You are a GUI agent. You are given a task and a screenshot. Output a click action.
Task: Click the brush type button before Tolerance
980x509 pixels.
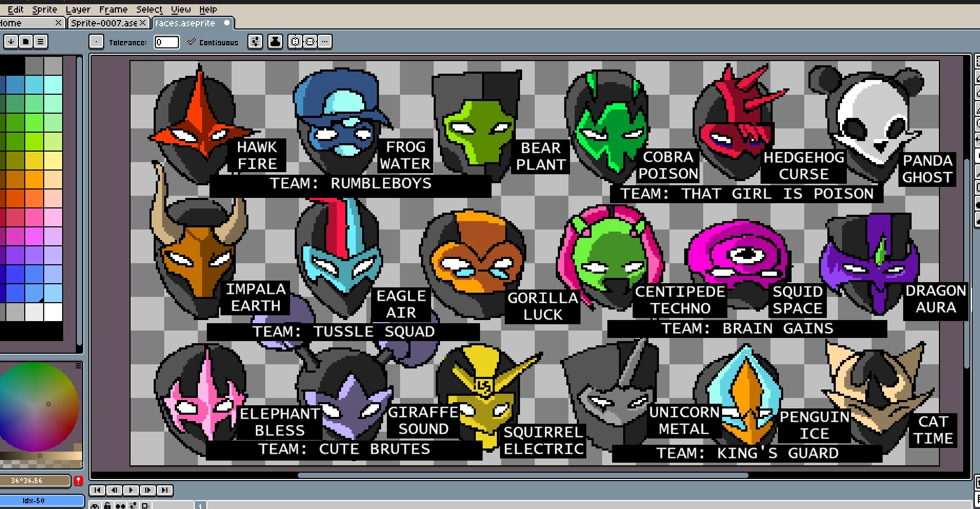pyautogui.click(x=96, y=42)
